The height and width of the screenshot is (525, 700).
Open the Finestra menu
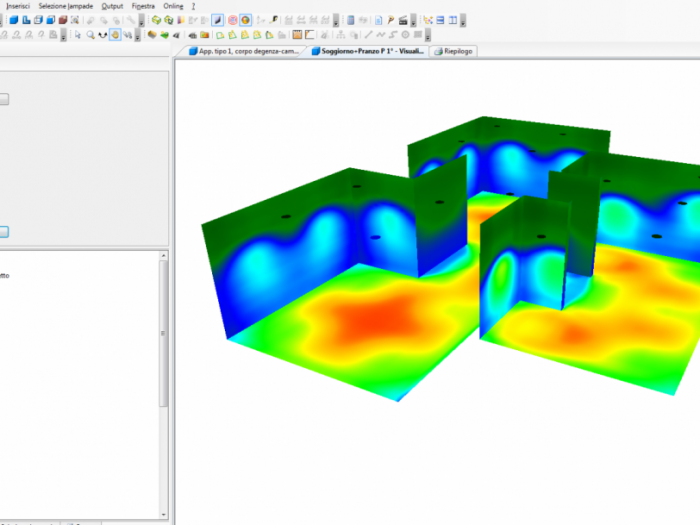tap(143, 6)
